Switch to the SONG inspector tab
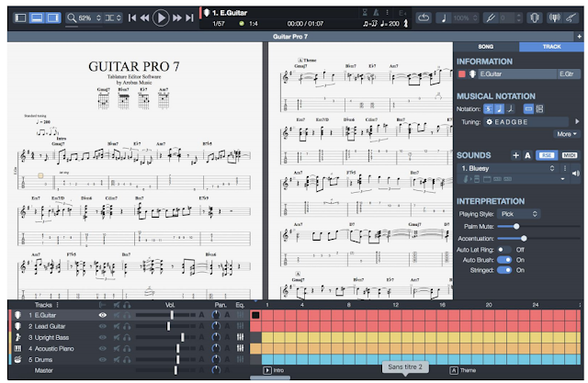588x383 pixels. [486, 47]
